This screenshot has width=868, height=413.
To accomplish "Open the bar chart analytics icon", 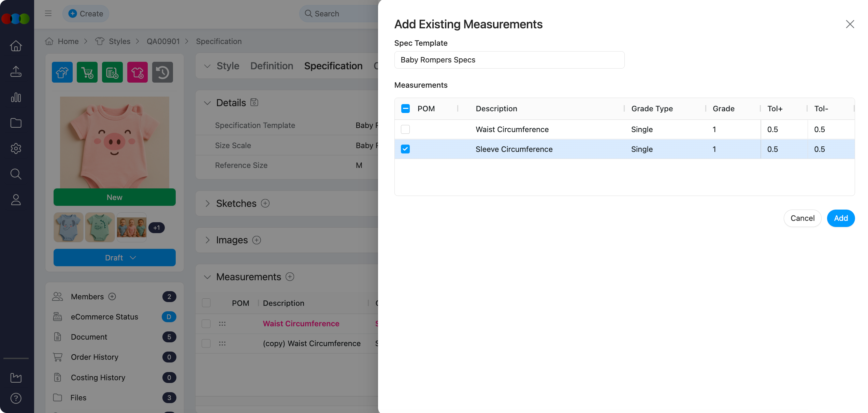I will pos(16,97).
